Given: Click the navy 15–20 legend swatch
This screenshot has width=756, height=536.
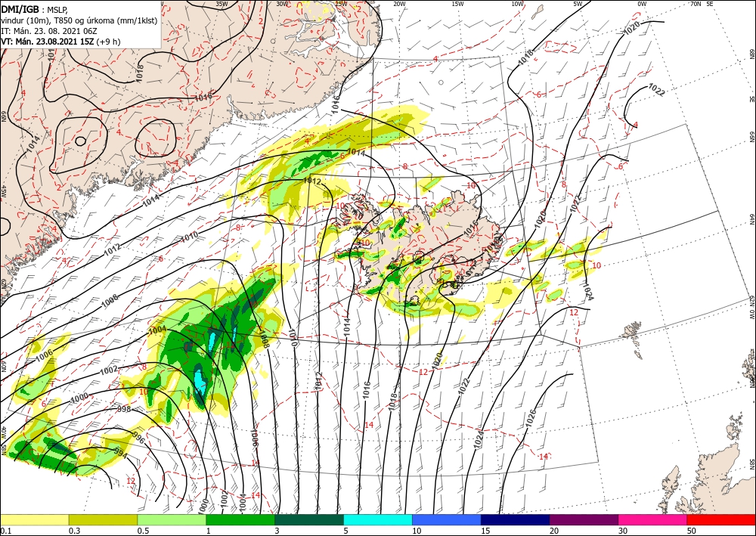Looking at the screenshot, I should pyautogui.click(x=516, y=519).
